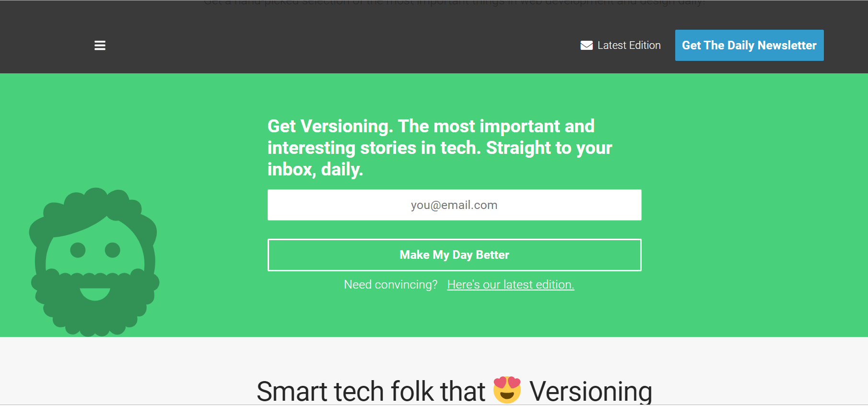This screenshot has width=868, height=406.
Task: Click the "interesting stories in tech" headline line
Action: (439, 148)
